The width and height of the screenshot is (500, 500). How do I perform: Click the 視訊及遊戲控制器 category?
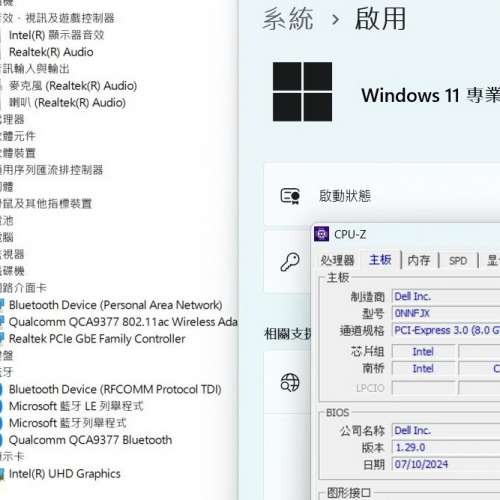pos(57,18)
